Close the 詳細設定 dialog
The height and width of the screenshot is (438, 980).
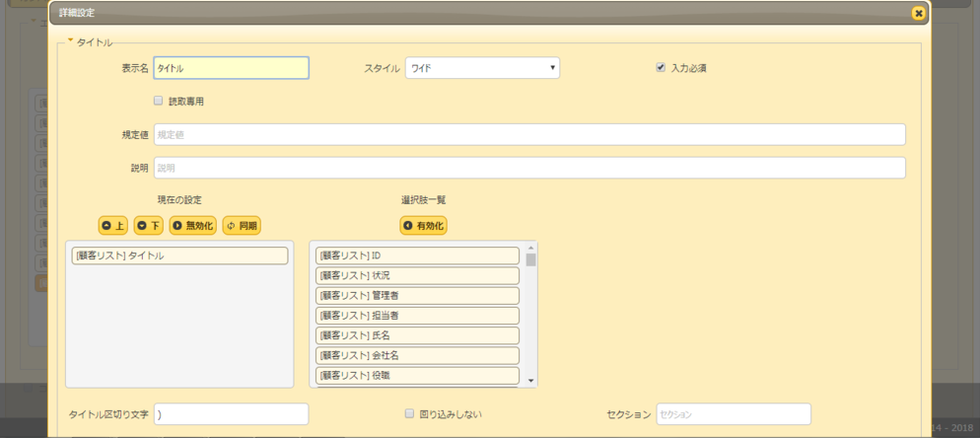tap(918, 13)
